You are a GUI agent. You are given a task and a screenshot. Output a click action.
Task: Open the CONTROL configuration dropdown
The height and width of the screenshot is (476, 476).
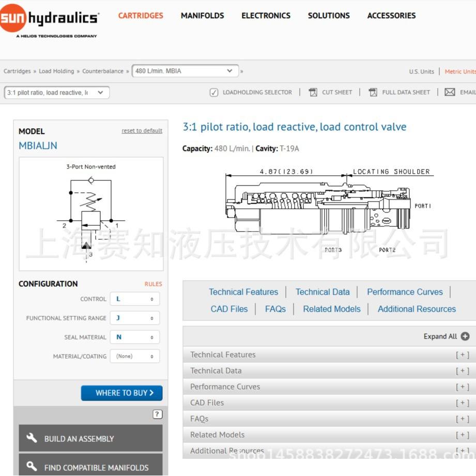tap(135, 299)
